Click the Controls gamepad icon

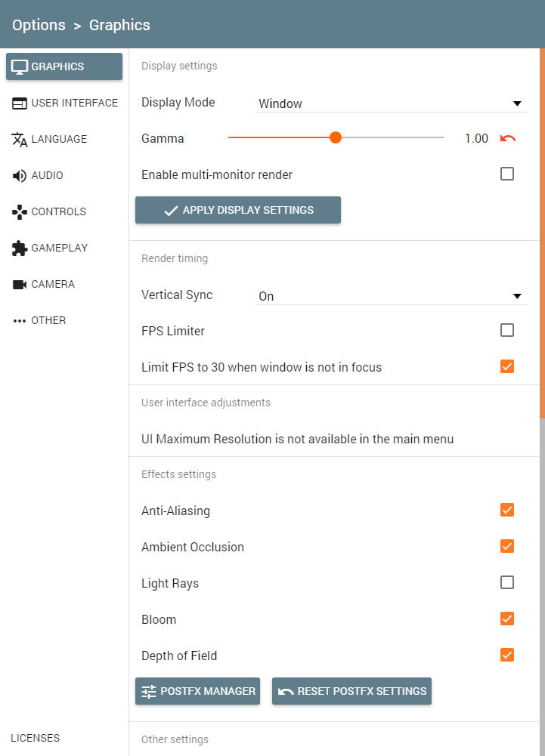20,211
